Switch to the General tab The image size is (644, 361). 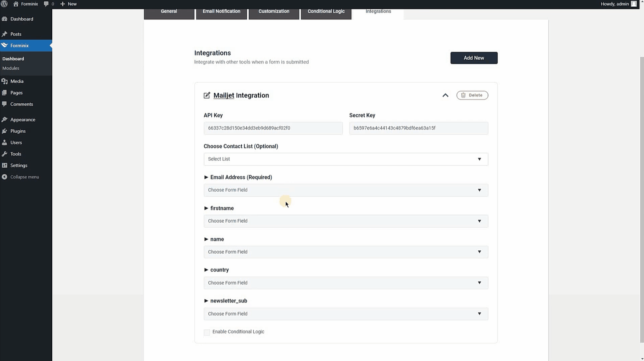[x=169, y=13]
